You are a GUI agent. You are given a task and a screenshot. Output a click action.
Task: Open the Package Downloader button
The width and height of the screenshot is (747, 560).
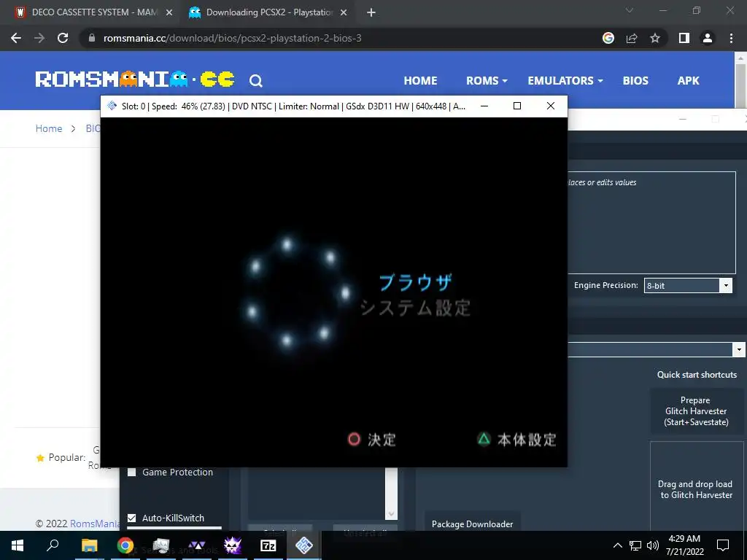472,524
